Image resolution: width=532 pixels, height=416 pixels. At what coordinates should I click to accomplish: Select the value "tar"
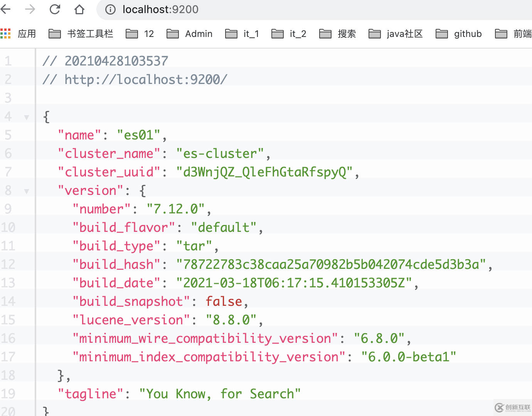point(194,246)
